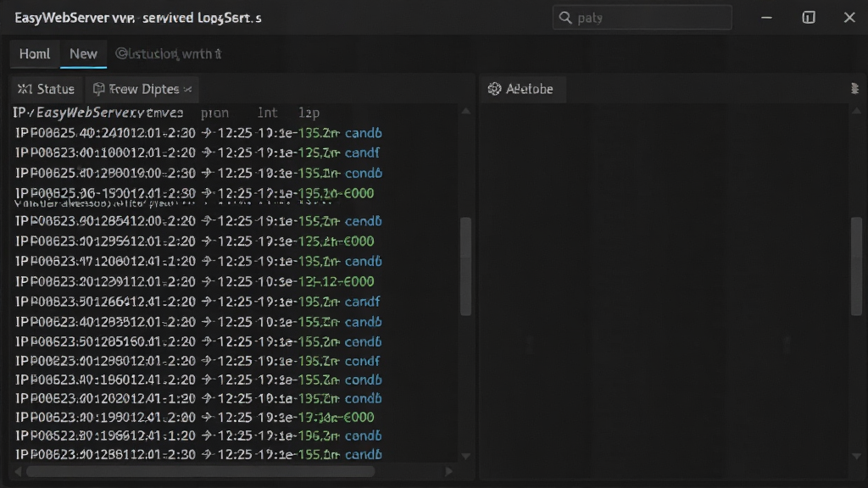Click the green €000 value in row P00623.00:198012
This screenshot has width=868, height=488.
pyautogui.click(x=359, y=417)
